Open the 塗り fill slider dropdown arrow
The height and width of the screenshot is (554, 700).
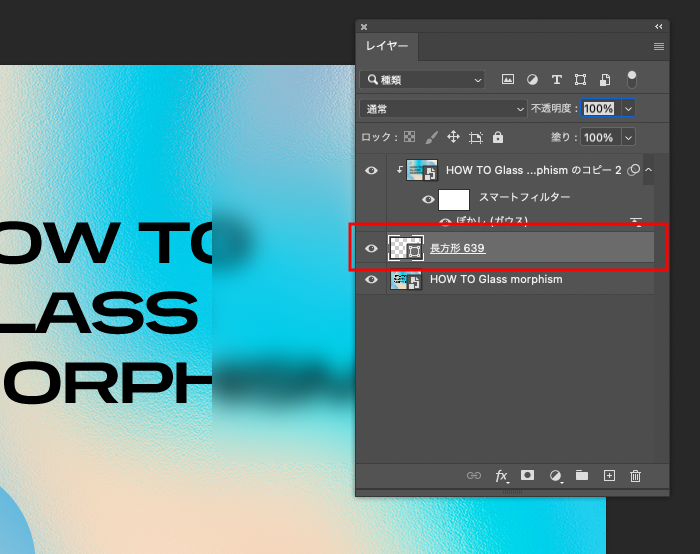629,137
